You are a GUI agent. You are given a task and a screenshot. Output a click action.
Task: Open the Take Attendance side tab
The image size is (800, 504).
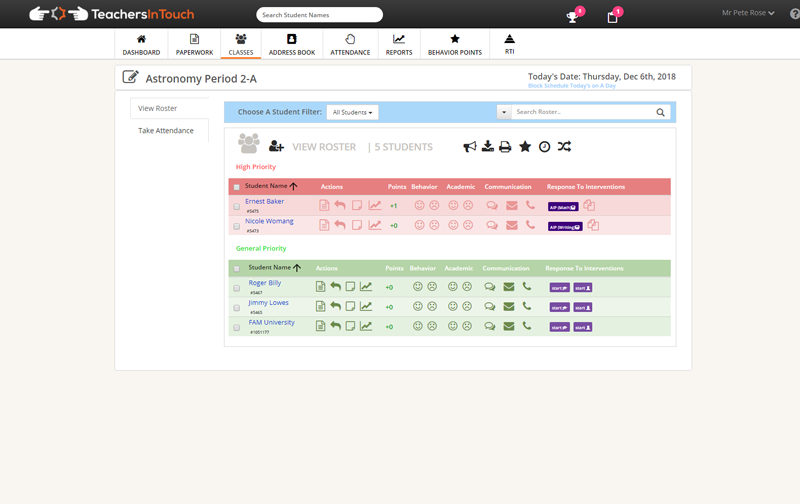click(x=166, y=131)
